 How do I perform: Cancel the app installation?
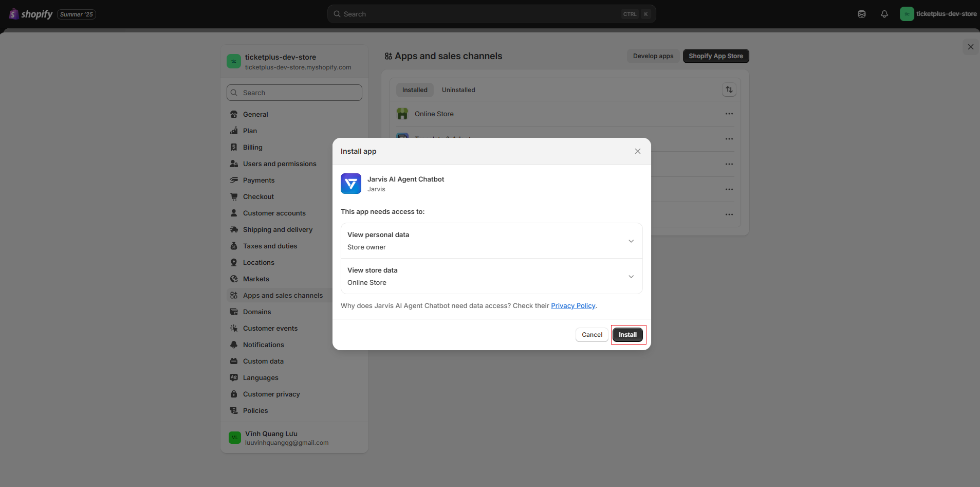pyautogui.click(x=592, y=335)
